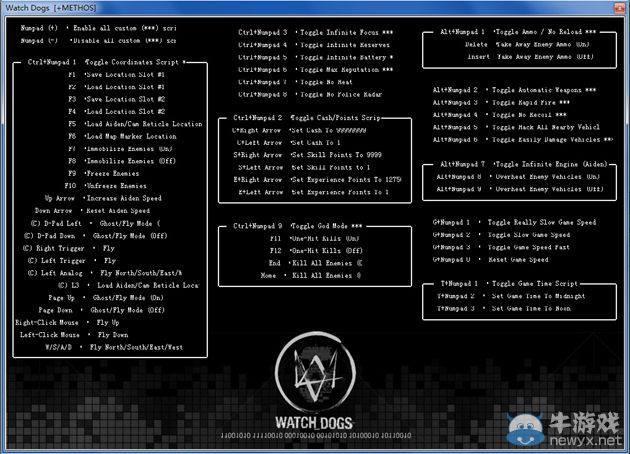Click the 'Toggle Game Time Script' heading
The image size is (630, 454).
coord(535,284)
